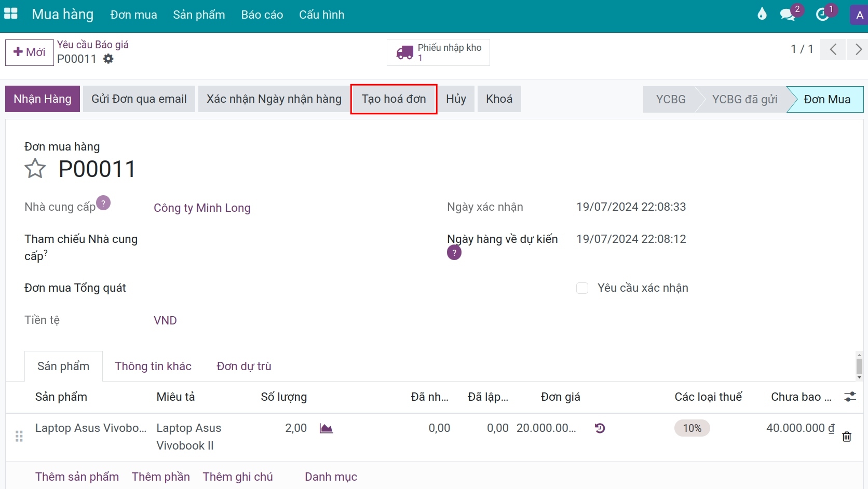Click the form's vertical scrollbar
The image size is (868, 489).
[859, 366]
